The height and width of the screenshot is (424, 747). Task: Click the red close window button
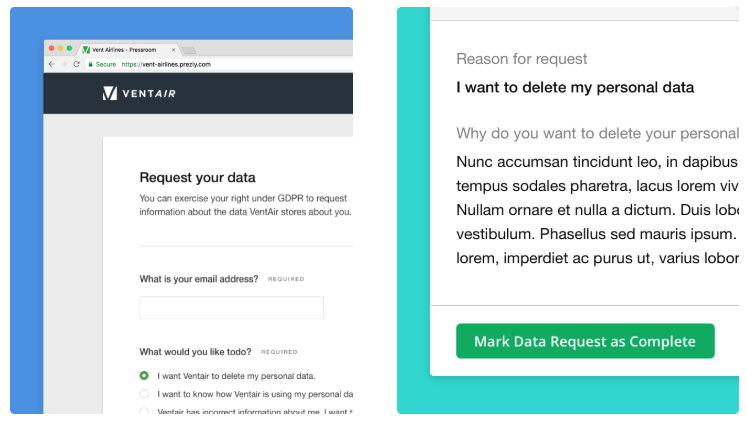[x=51, y=48]
